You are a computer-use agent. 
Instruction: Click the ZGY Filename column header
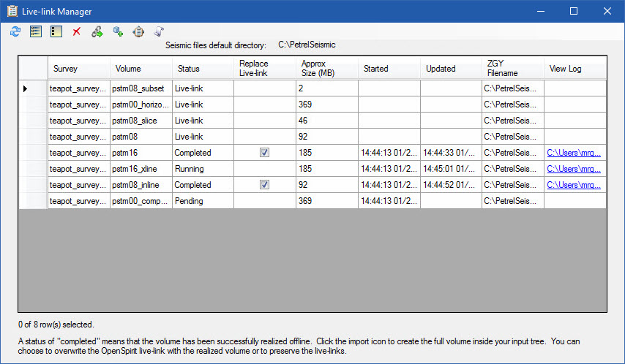click(x=513, y=68)
